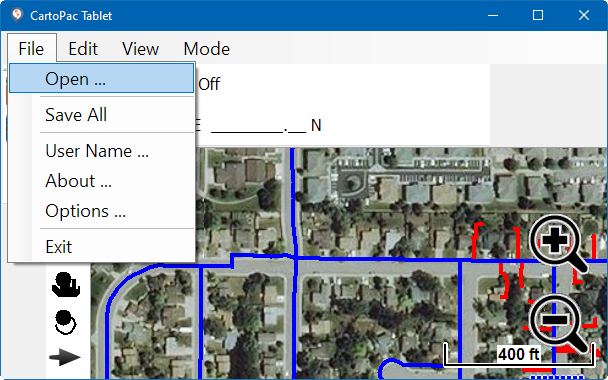Maximize the CartoPac Tablet window

tap(538, 15)
